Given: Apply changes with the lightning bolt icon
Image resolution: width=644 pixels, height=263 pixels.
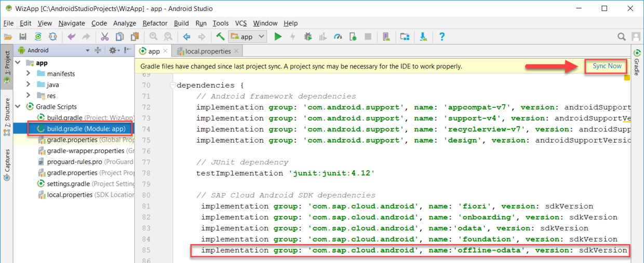Looking at the screenshot, I should point(293,37).
